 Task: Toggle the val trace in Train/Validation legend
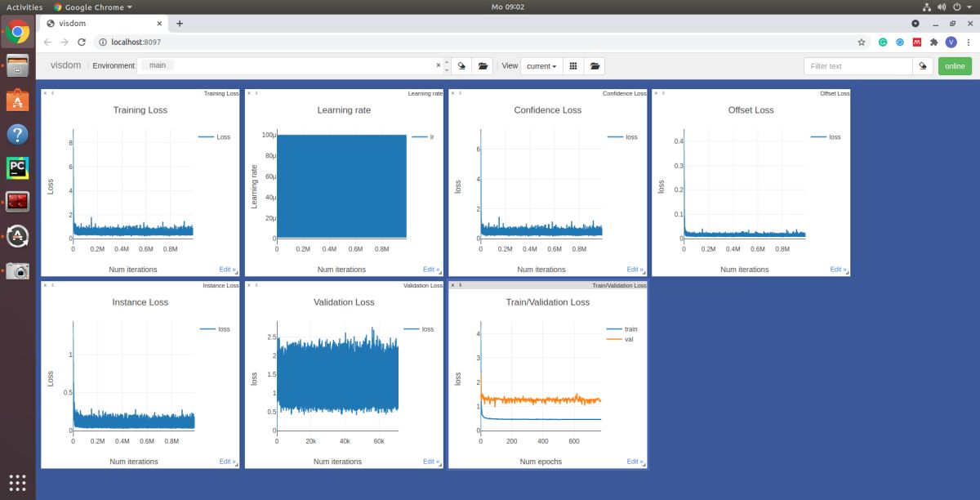(621, 339)
